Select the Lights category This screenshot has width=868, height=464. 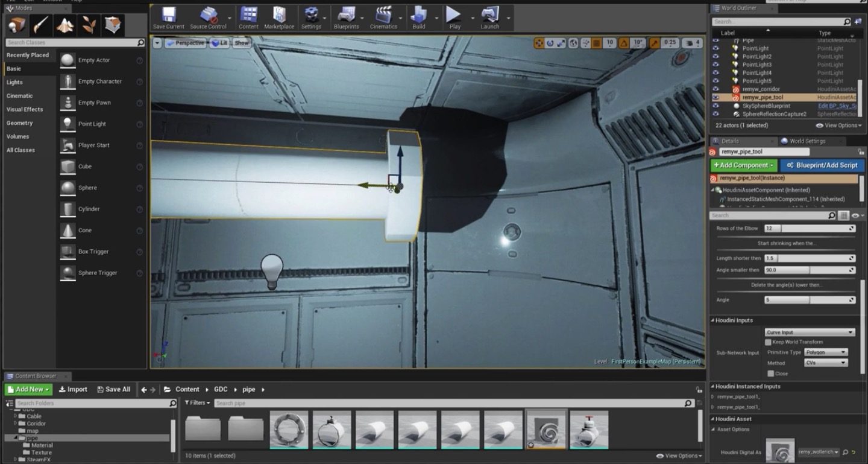[14, 82]
